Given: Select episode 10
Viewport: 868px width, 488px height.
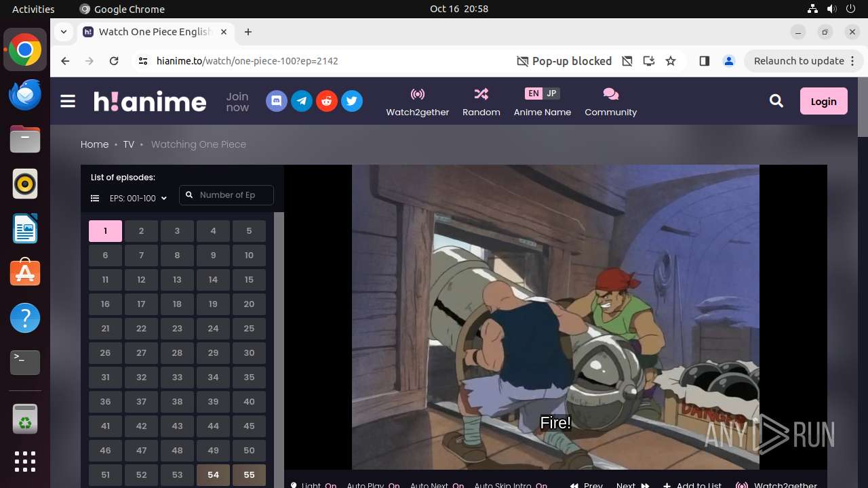Looking at the screenshot, I should tap(249, 256).
